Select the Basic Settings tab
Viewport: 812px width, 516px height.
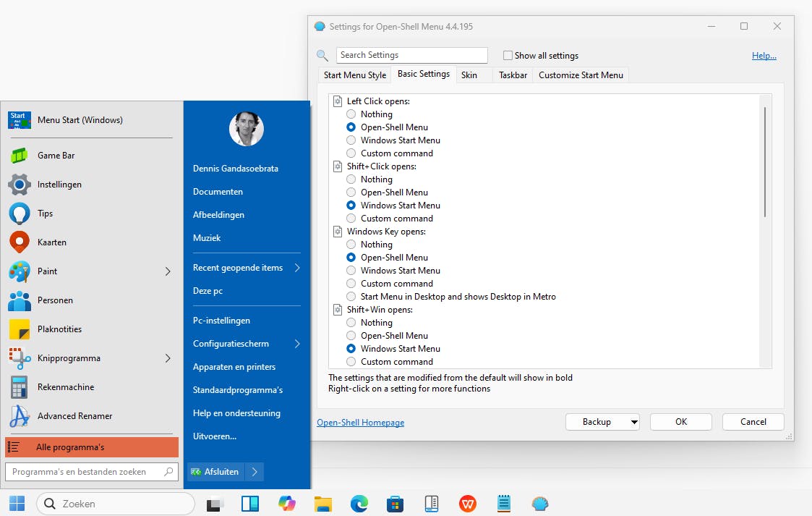pos(423,74)
